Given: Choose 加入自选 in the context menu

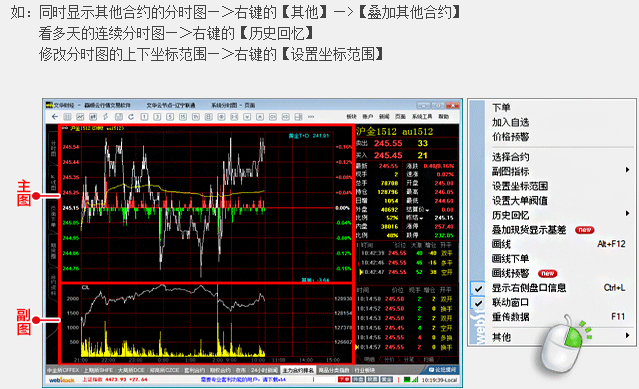Looking at the screenshot, I should [511, 122].
